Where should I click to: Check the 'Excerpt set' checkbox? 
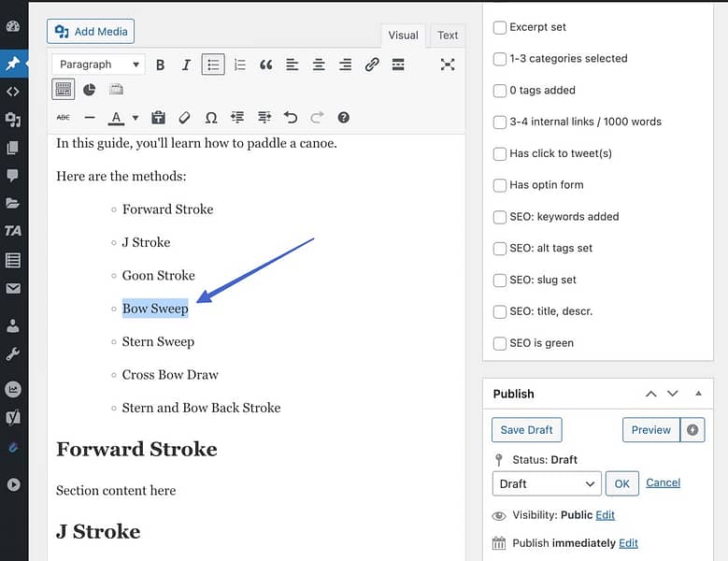(500, 27)
